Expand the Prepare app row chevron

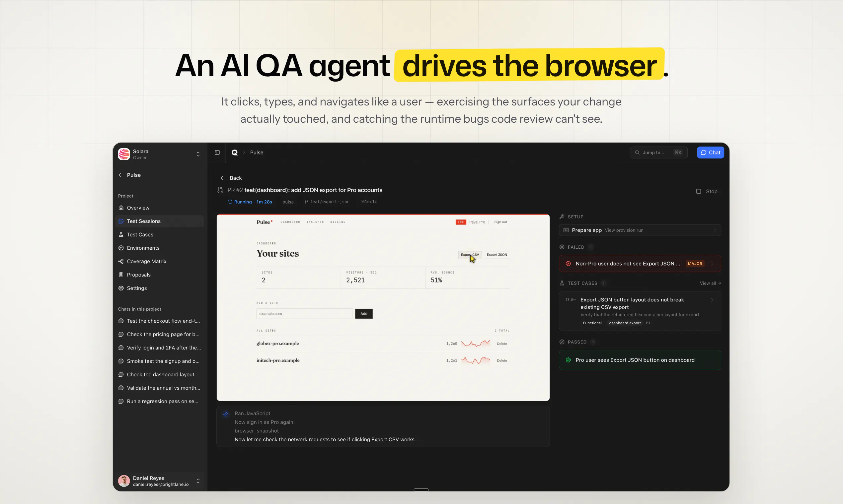pyautogui.click(x=715, y=230)
